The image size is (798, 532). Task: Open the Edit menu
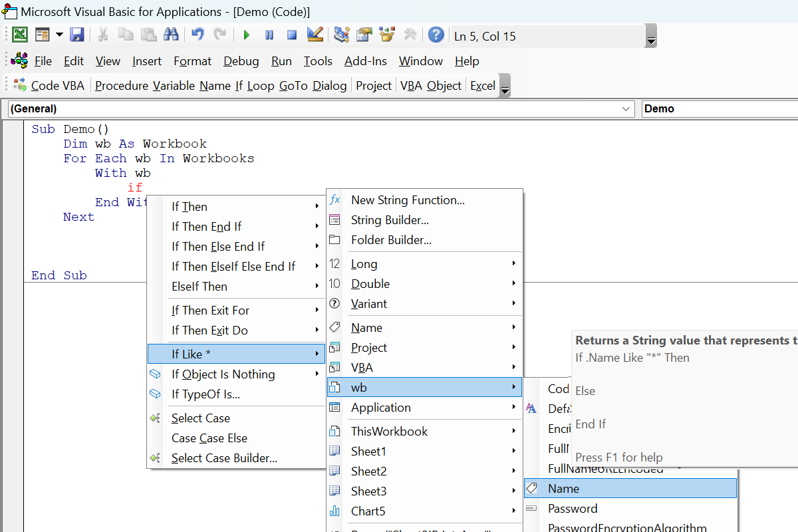point(74,61)
